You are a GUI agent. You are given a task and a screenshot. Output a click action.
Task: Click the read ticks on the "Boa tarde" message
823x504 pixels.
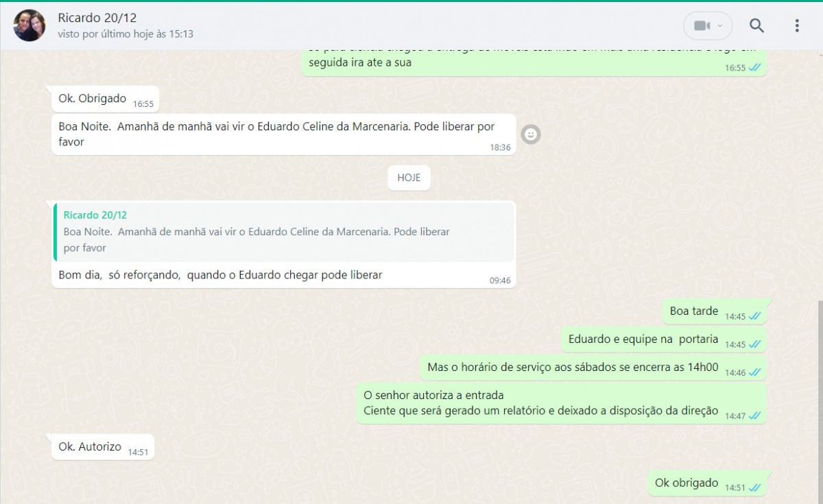pos(755,316)
